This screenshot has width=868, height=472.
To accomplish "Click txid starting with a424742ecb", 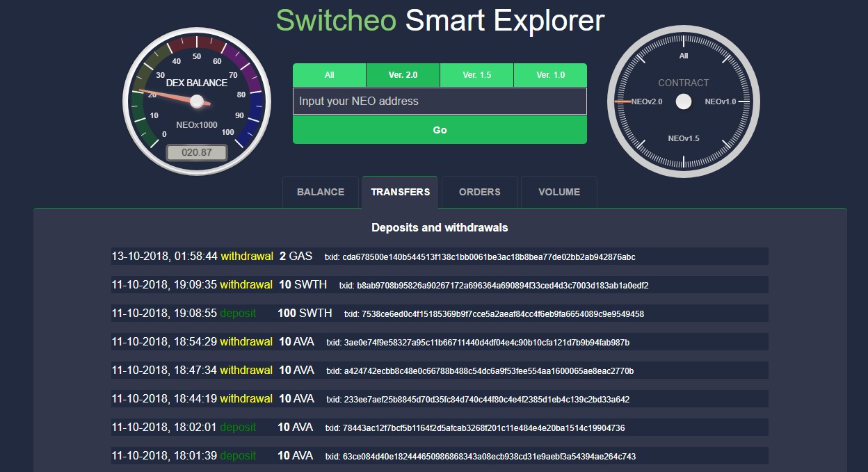I will (480, 371).
